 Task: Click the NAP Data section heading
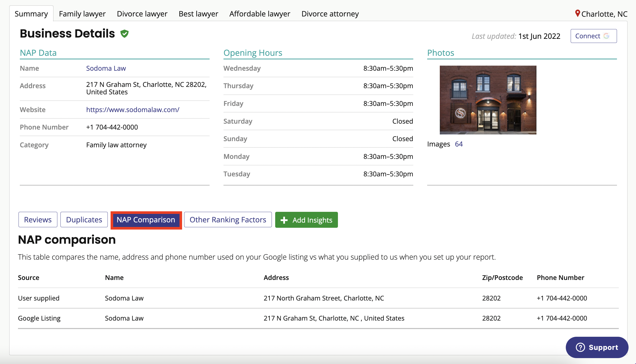pyautogui.click(x=38, y=53)
